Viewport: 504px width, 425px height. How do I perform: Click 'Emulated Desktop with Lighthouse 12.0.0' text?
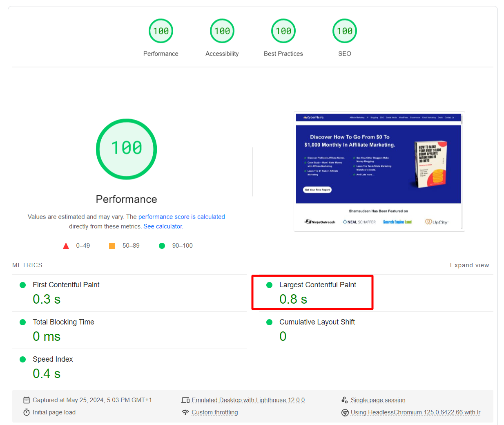(x=248, y=400)
